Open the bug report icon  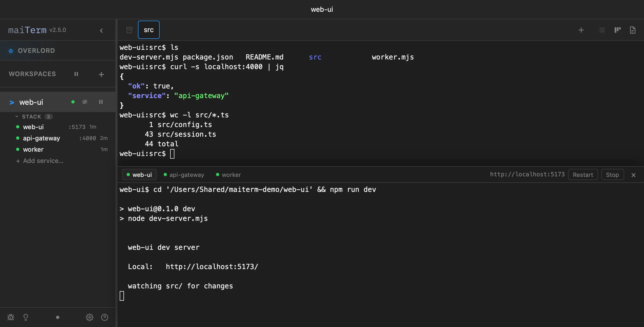11,317
